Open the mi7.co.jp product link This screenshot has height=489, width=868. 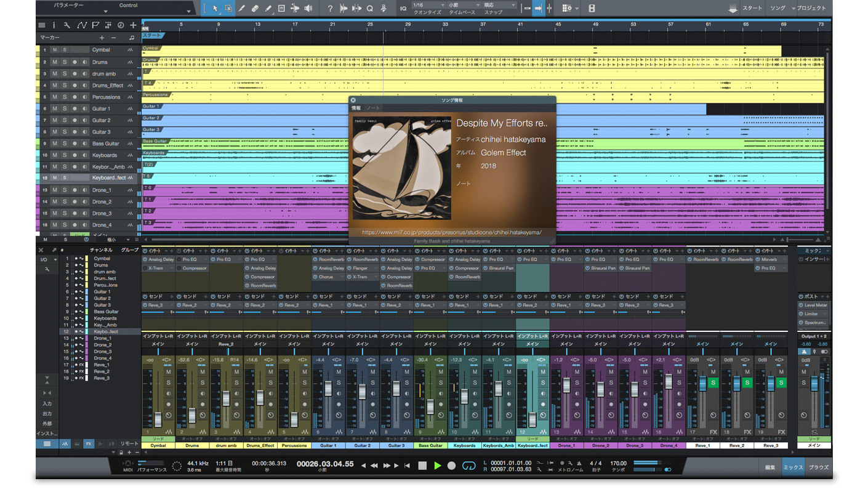[x=452, y=232]
